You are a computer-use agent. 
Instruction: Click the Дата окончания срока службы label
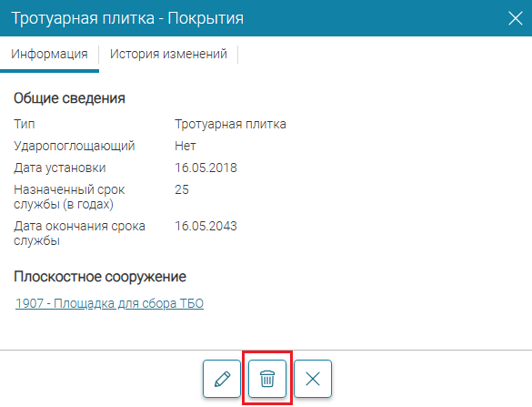(x=79, y=233)
